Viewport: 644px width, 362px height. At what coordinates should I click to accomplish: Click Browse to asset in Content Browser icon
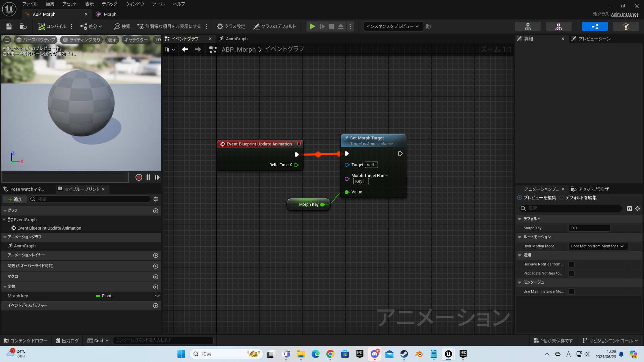point(23,26)
